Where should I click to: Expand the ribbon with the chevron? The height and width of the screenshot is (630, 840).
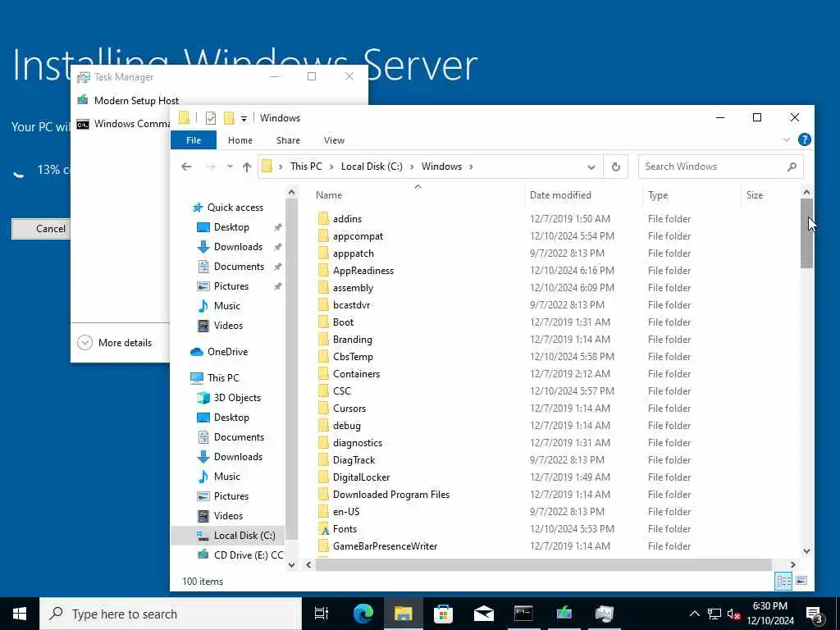(x=786, y=139)
